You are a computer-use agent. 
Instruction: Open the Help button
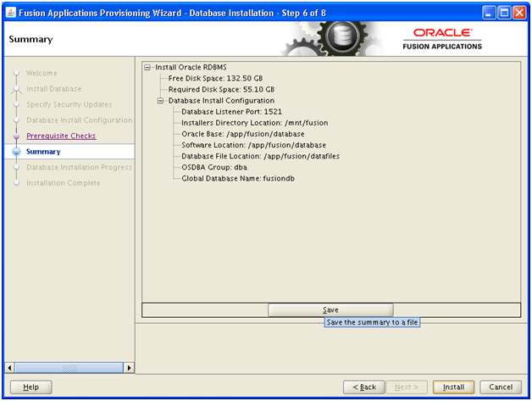pyautogui.click(x=30, y=387)
